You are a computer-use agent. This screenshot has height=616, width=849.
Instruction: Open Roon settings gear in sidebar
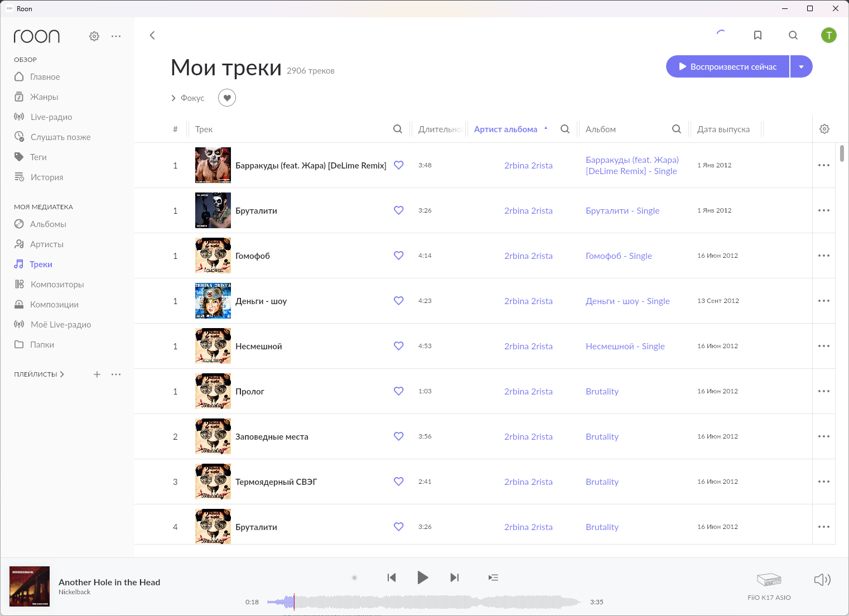click(x=94, y=36)
